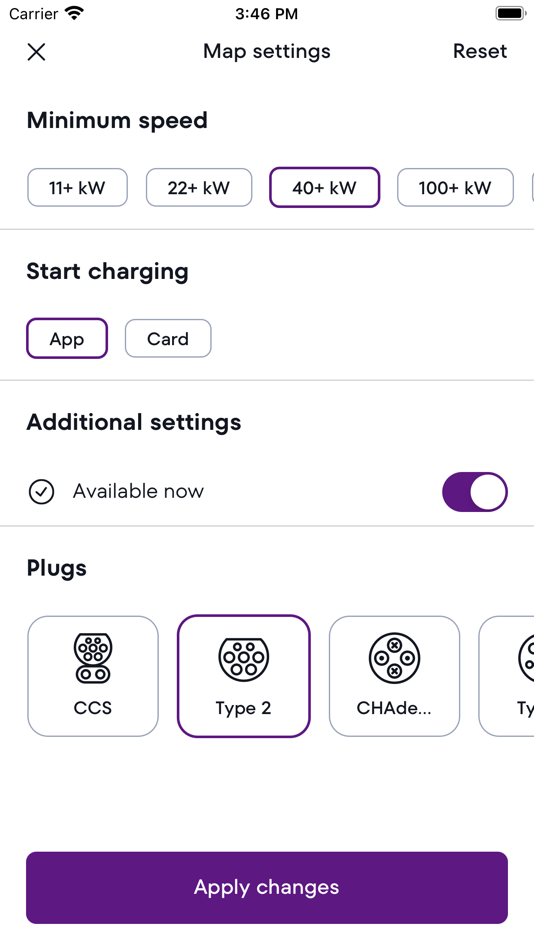
Task: Pick the CHAdeMO plug icon
Action: [395, 657]
